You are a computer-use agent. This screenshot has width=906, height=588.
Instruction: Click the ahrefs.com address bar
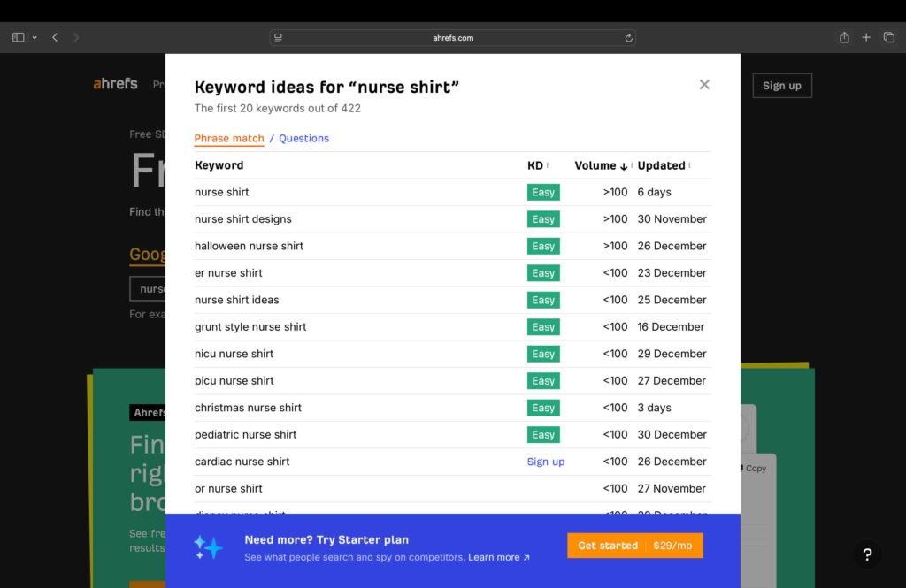[453, 38]
